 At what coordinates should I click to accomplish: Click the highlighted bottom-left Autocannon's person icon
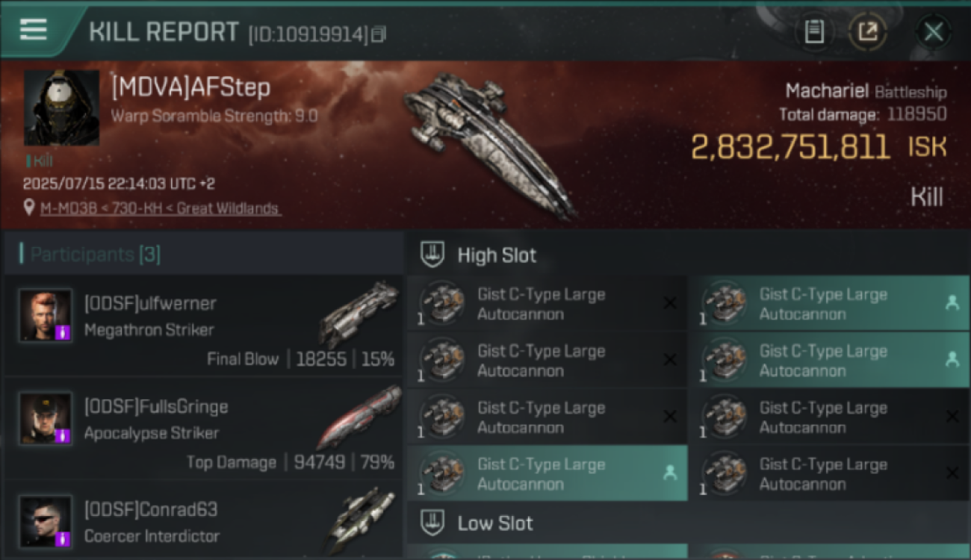pyautogui.click(x=670, y=473)
